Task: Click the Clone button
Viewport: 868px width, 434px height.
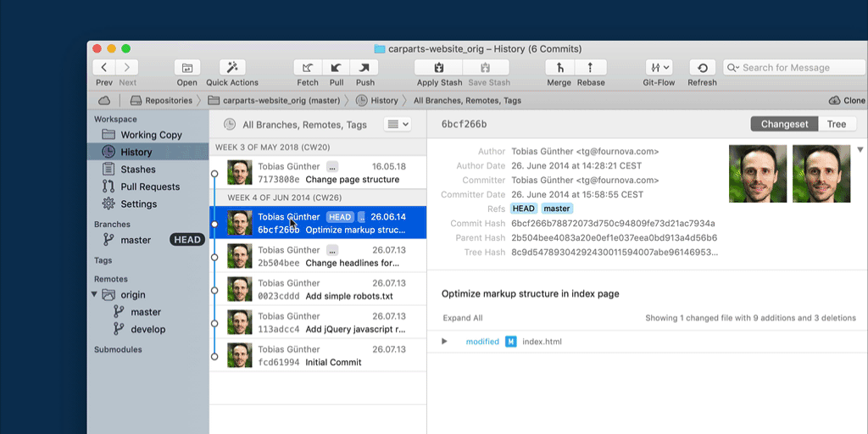Action: [846, 100]
